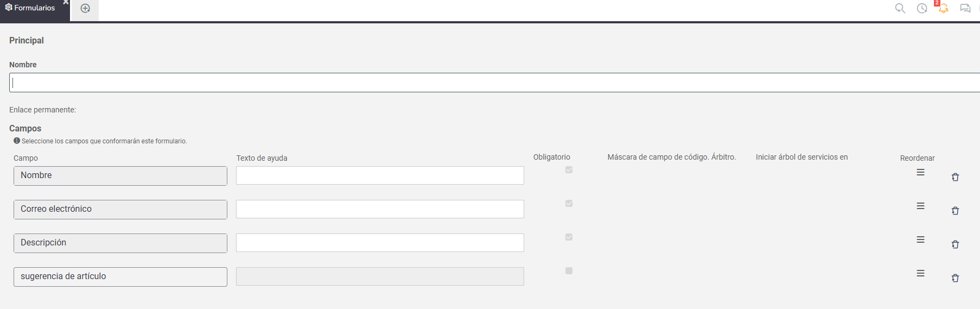
Task: Open the Correo electrónico campo selector
Action: tap(120, 210)
